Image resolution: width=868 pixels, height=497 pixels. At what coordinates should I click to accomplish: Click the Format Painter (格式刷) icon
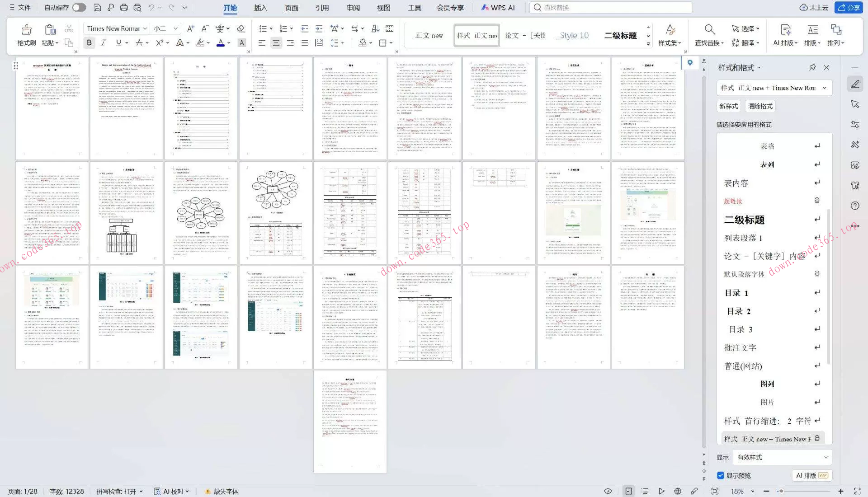click(x=26, y=30)
